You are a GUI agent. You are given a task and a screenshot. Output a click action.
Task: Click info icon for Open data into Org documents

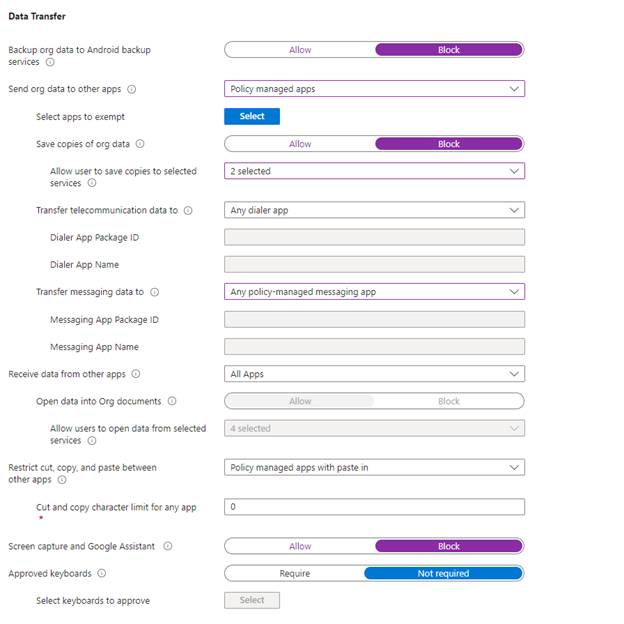172,401
